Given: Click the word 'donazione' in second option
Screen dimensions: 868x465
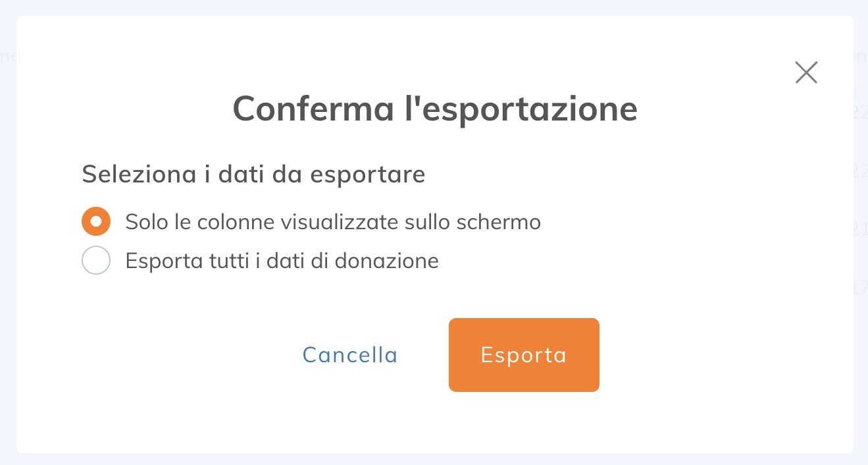Looking at the screenshot, I should pyautogui.click(x=387, y=261).
